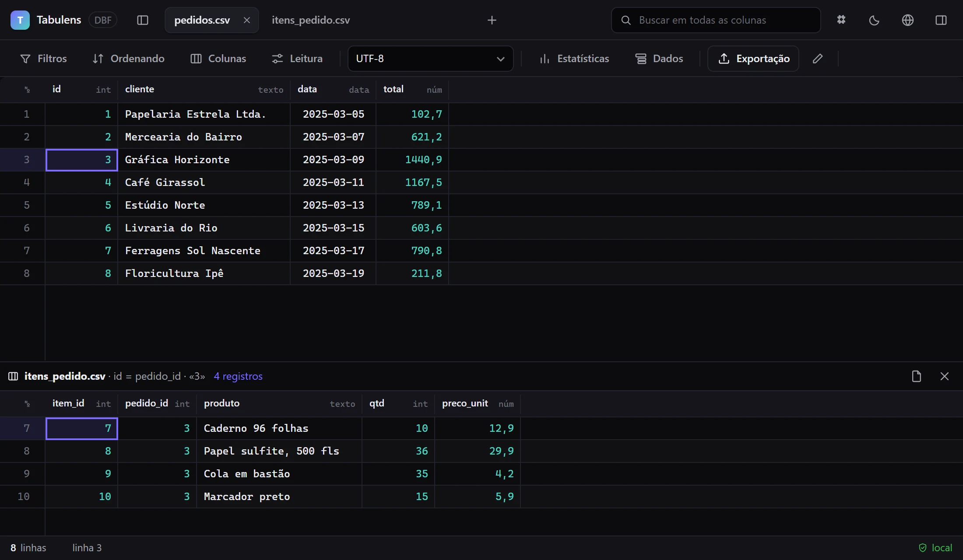Image resolution: width=963 pixels, height=560 pixels.
Task: Close the pedidos.csv tab
Action: coord(247,20)
